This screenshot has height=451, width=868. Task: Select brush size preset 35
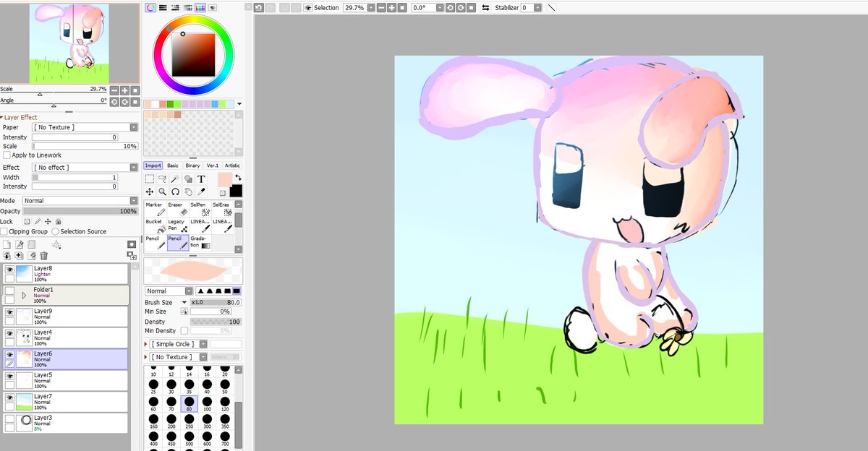[188, 387]
